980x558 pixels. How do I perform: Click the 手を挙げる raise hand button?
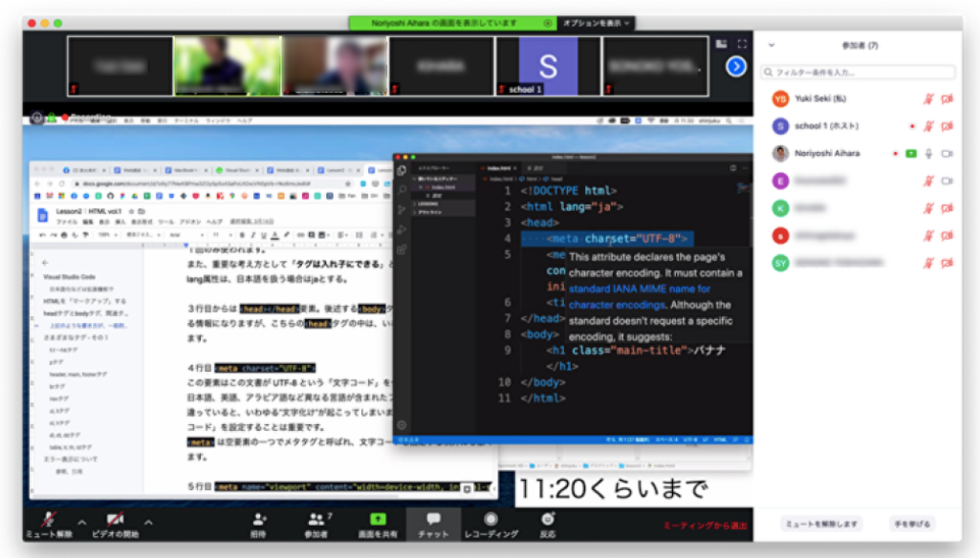tap(910, 524)
